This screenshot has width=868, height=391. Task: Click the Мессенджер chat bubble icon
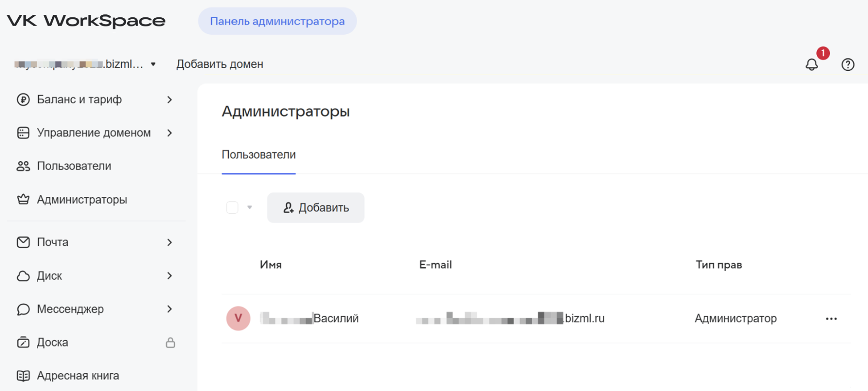tap(23, 309)
